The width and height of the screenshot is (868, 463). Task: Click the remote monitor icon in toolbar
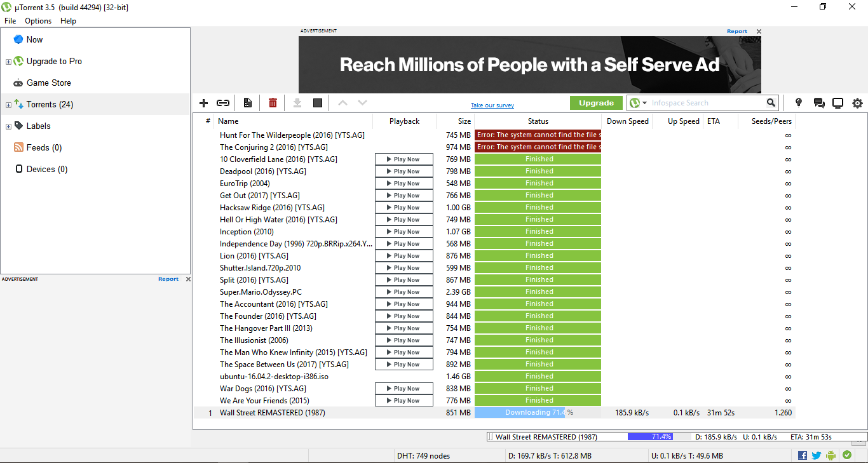(838, 103)
